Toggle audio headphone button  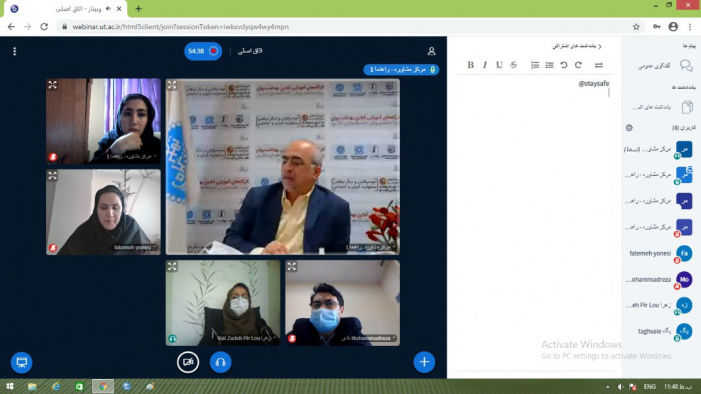coord(220,362)
